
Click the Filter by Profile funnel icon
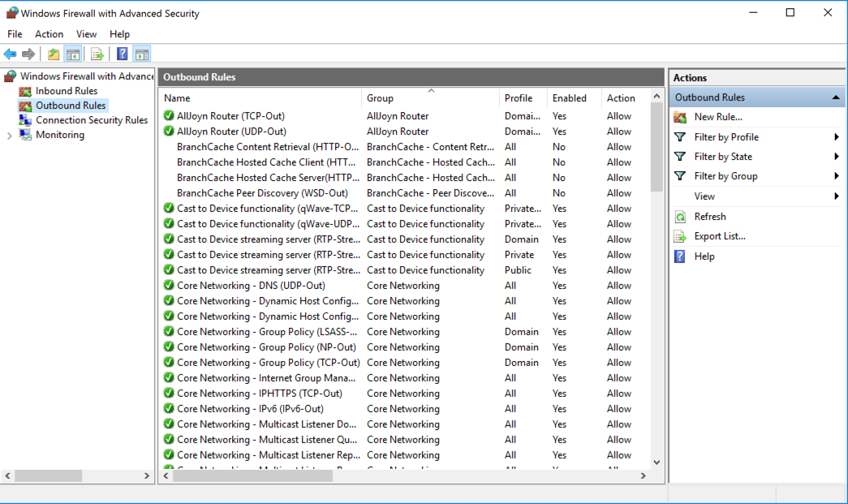point(680,137)
